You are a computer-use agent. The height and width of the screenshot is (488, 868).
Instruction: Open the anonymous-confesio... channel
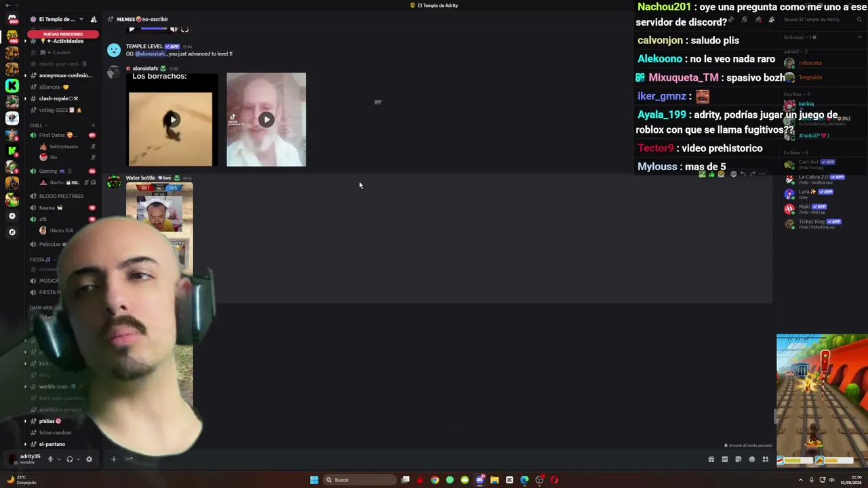(x=62, y=75)
